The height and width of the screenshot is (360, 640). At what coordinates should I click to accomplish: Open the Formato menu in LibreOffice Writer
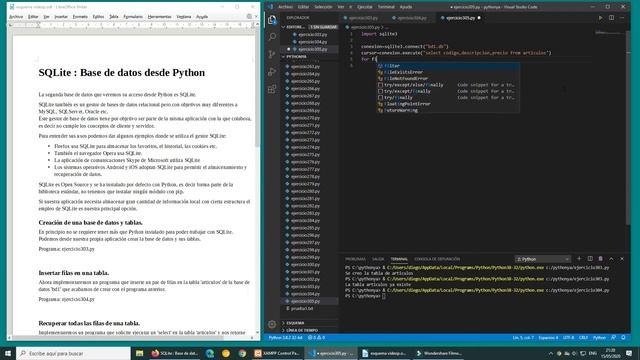80,17
